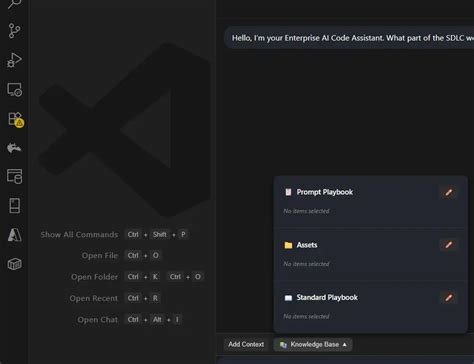Edit the Standard Playbook selection
Screen dimensions: 474x364
pos(449,298)
